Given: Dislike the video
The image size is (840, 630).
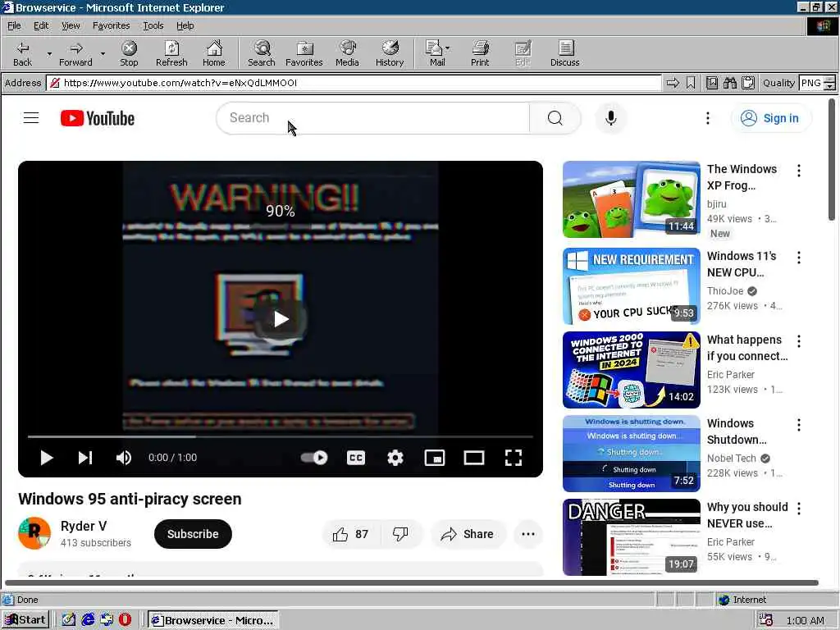Looking at the screenshot, I should point(400,534).
